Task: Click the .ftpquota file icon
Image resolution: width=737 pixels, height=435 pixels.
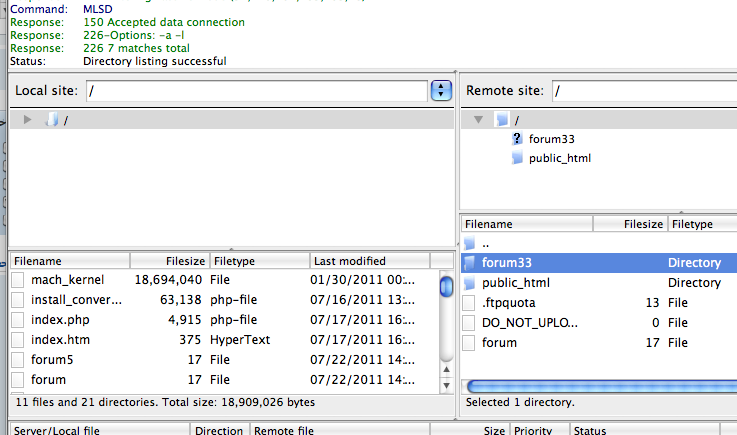Action: click(471, 303)
